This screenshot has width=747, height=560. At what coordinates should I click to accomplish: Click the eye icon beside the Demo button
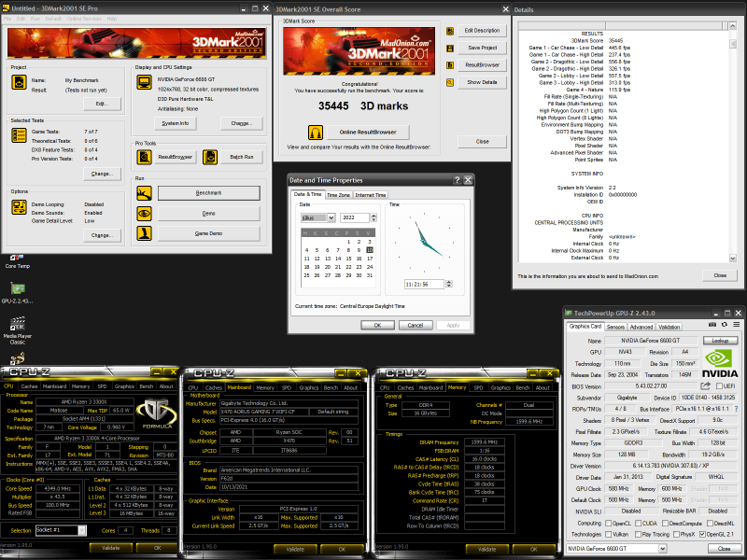pos(144,214)
